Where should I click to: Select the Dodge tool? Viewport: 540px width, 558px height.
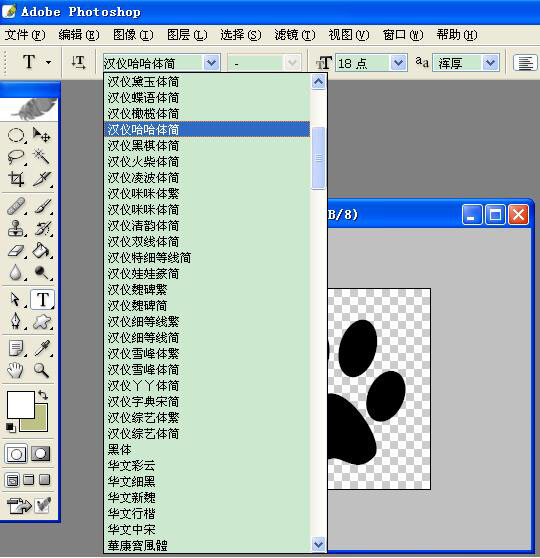[x=42, y=272]
